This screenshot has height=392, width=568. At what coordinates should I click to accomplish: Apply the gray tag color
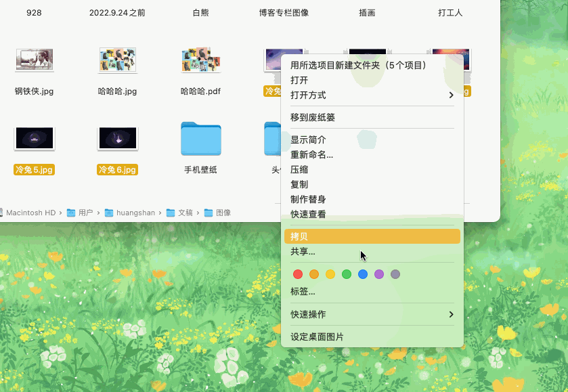[395, 274]
